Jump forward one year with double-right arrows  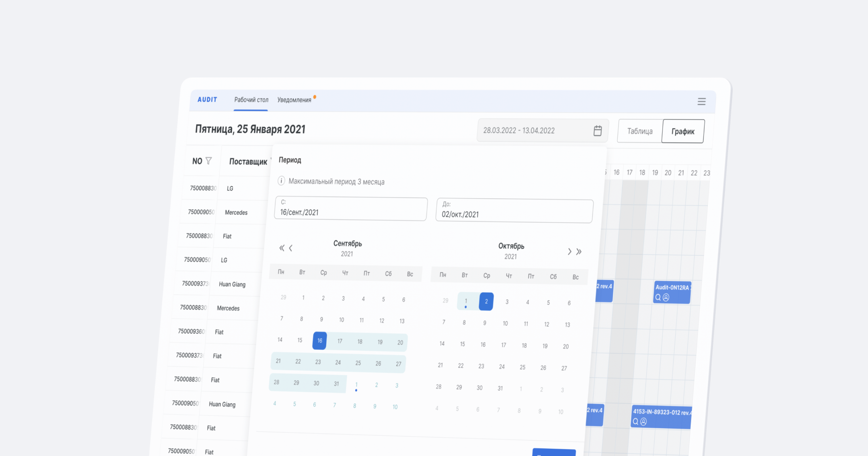[x=579, y=252]
